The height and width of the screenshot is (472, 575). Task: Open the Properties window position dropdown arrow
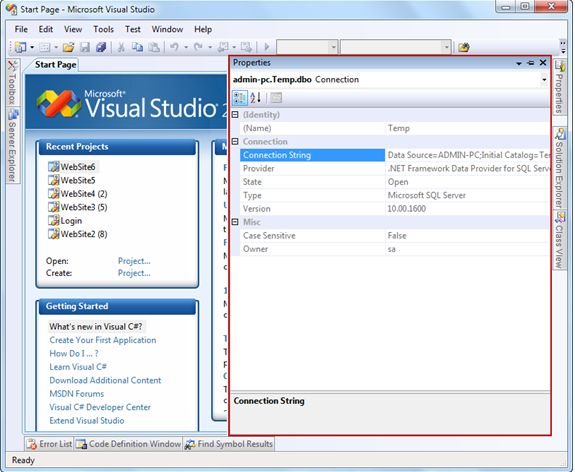tap(519, 63)
